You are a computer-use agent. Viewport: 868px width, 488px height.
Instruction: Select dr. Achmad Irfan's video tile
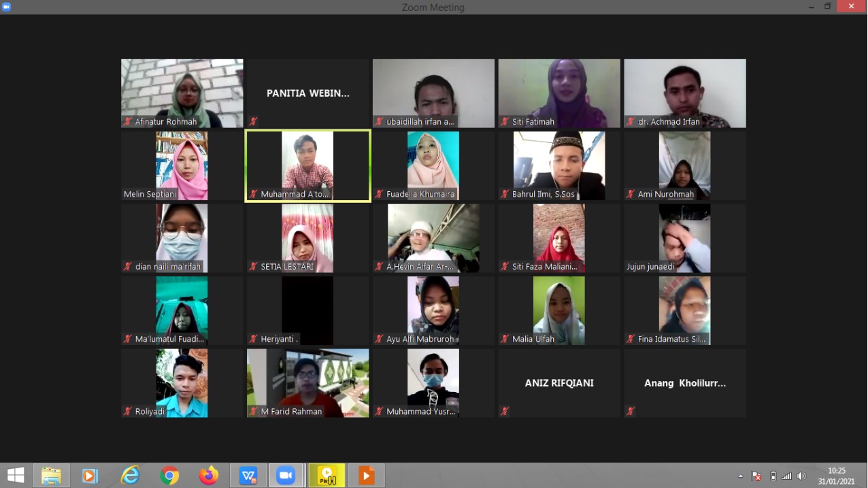click(685, 93)
